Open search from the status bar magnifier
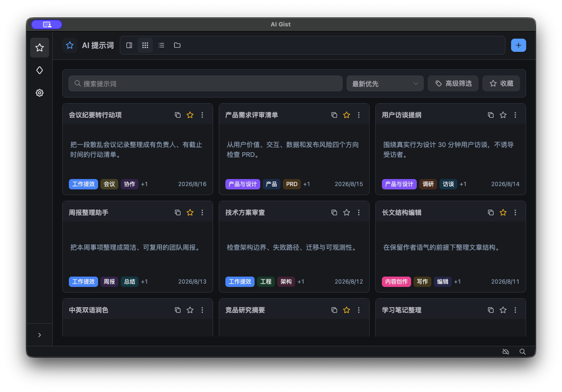 pos(522,351)
